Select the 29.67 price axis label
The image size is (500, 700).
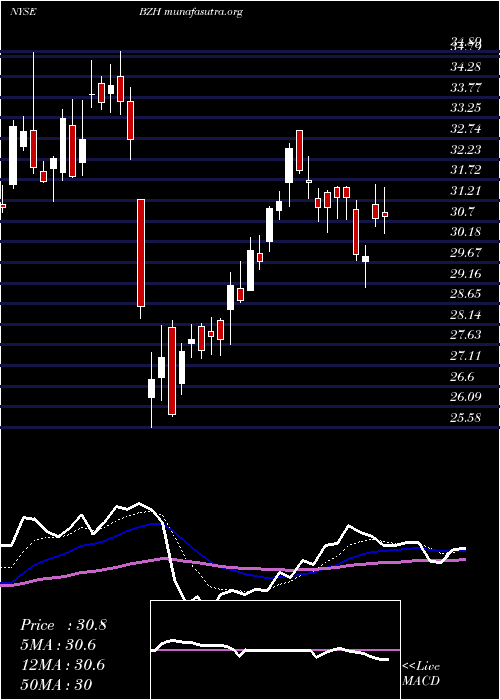click(466, 253)
